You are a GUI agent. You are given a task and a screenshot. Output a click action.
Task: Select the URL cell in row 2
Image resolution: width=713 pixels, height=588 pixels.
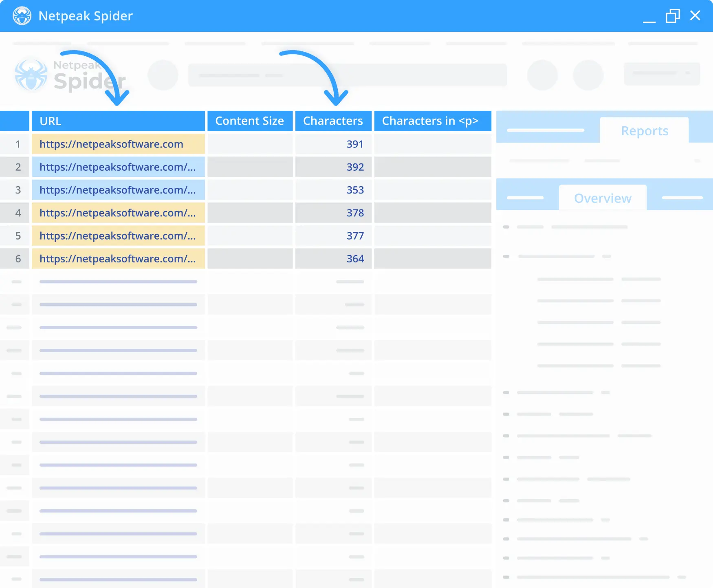click(x=118, y=167)
